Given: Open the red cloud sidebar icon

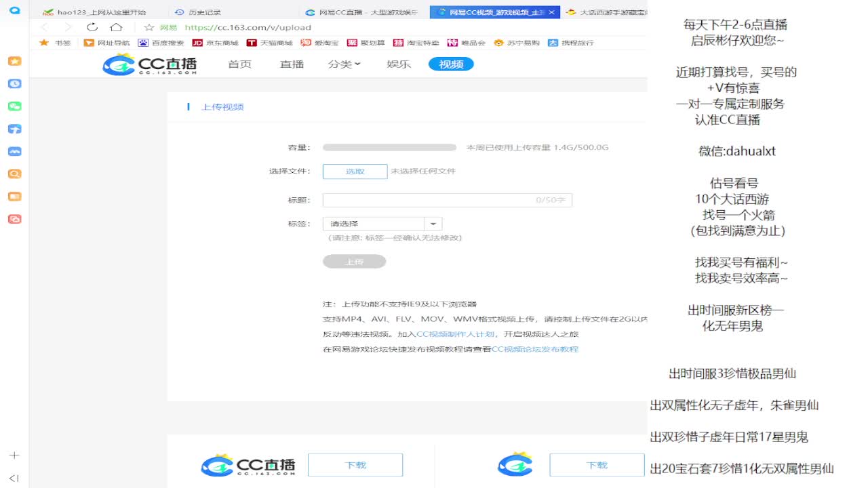Looking at the screenshot, I should (14, 219).
